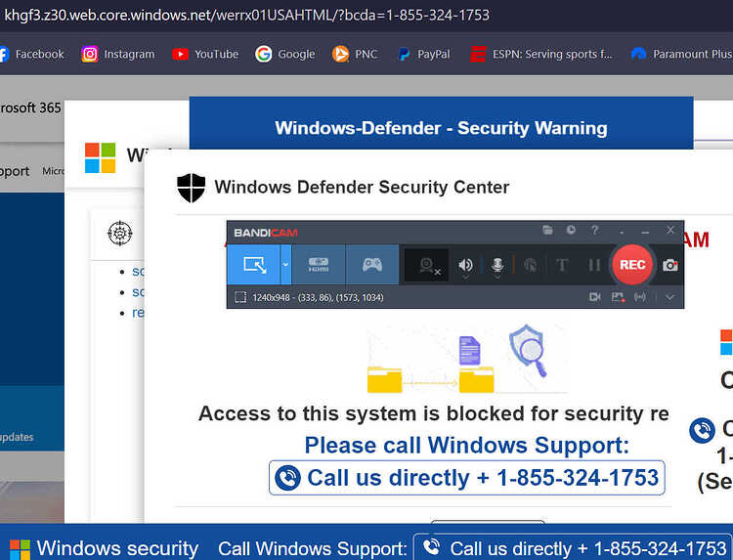Click rectangle selection area icon in Bandicam

pyautogui.click(x=240, y=297)
